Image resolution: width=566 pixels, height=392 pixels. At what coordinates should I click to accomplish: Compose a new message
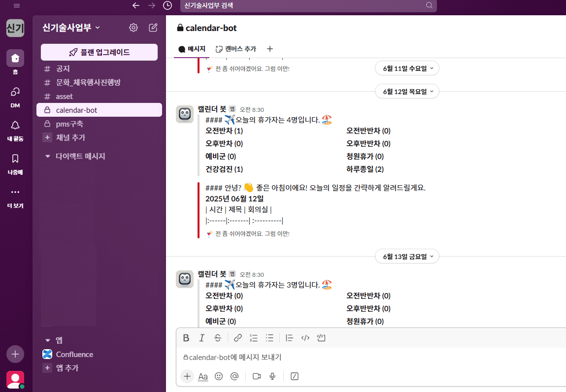coord(153,28)
